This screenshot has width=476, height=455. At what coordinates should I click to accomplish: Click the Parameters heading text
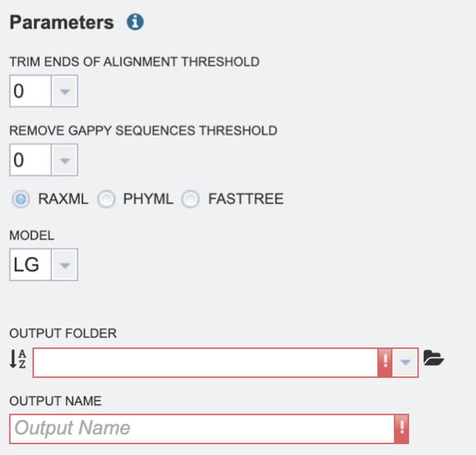(62, 22)
